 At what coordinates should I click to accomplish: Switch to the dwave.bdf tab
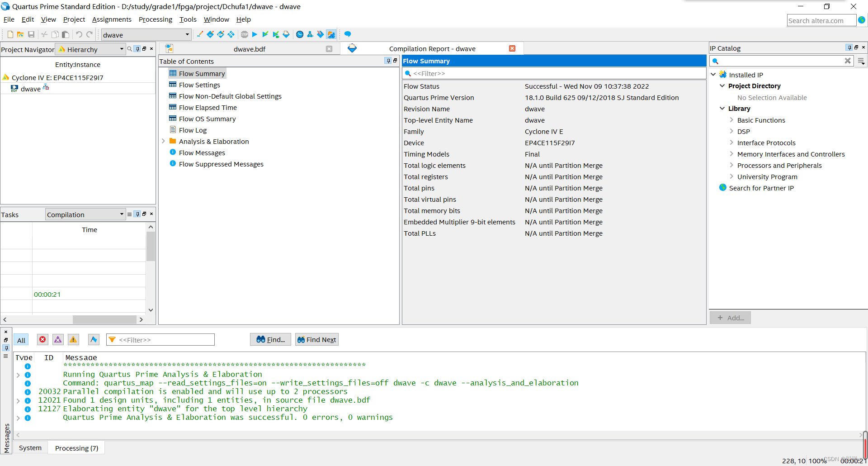tap(249, 49)
